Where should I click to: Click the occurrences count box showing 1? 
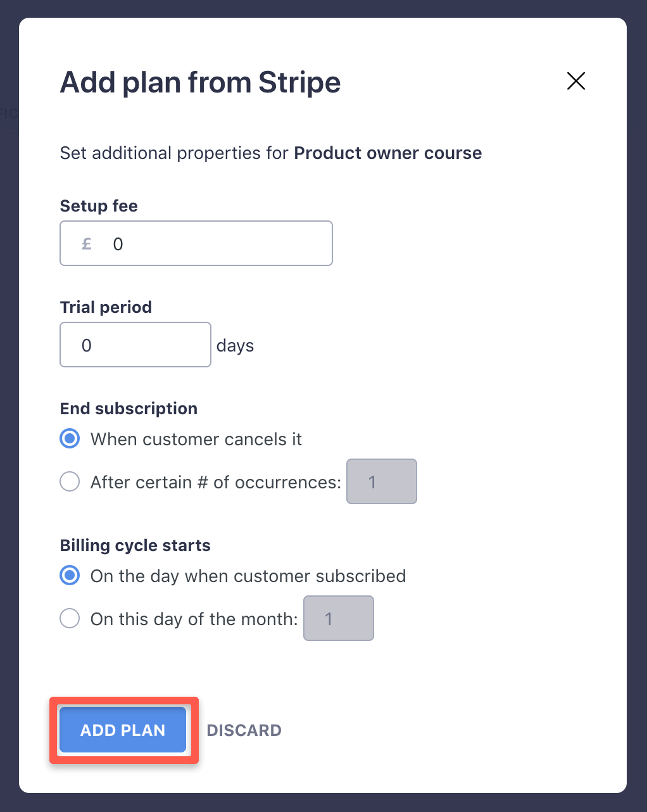[x=381, y=481]
